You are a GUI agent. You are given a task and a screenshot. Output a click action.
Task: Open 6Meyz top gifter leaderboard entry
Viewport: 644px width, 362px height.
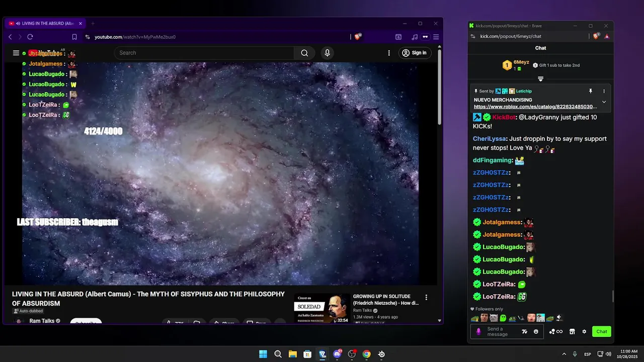point(516,65)
